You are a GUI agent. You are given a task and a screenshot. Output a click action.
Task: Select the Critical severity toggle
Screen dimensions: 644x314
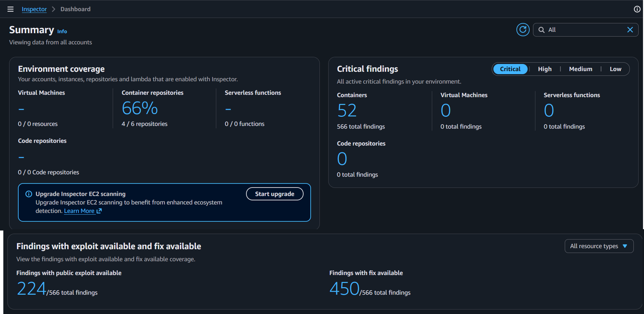[x=510, y=69]
